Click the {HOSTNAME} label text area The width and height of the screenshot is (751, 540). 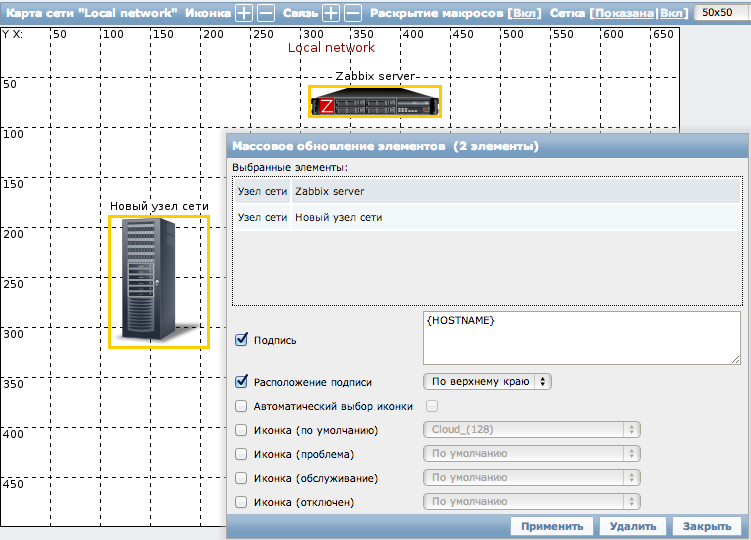pyautogui.click(x=582, y=338)
